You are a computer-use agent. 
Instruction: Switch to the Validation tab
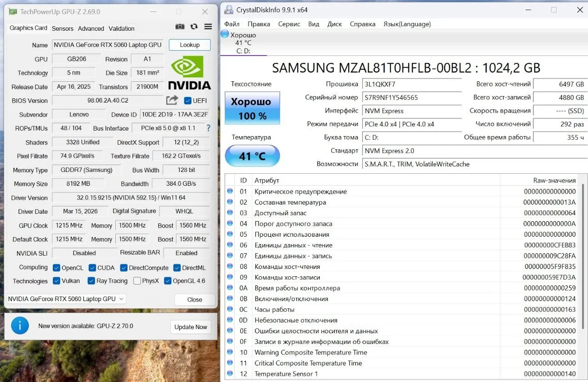tap(121, 29)
